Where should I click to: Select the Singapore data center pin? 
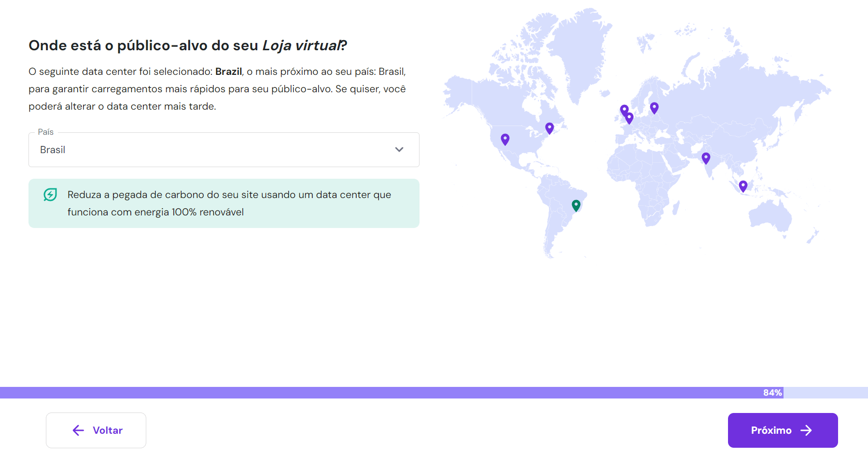pyautogui.click(x=743, y=185)
